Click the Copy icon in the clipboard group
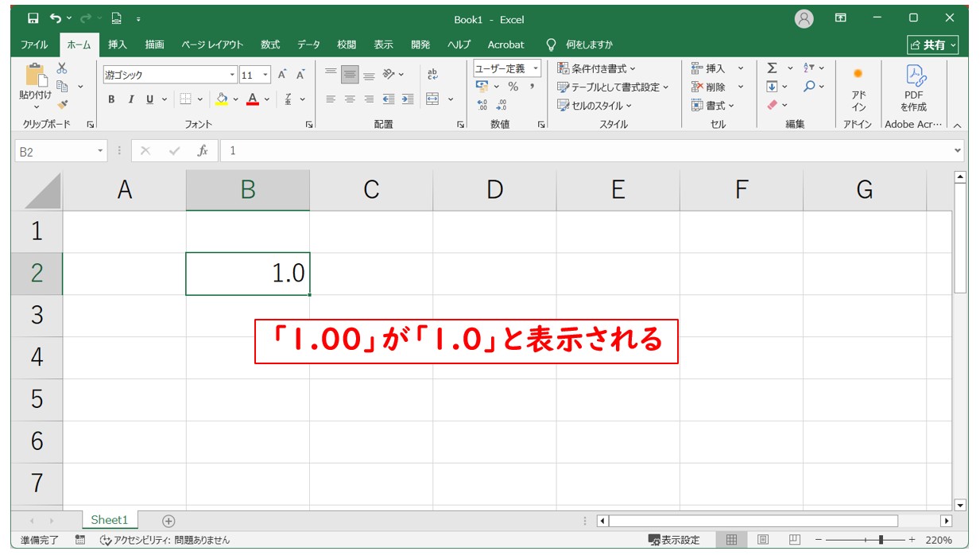Screen dimensions: 980x555 tap(63, 86)
